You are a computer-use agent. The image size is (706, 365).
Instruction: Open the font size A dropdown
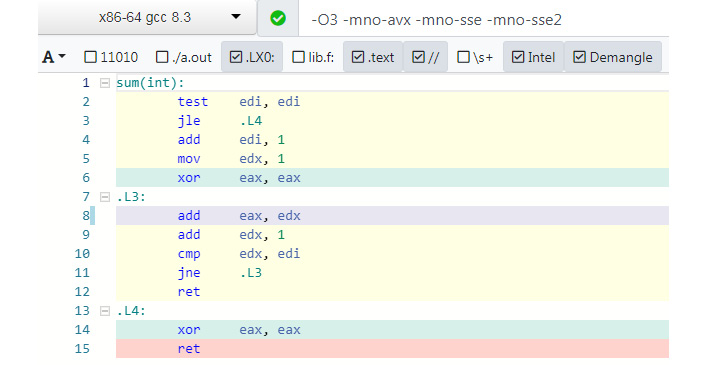coord(54,57)
